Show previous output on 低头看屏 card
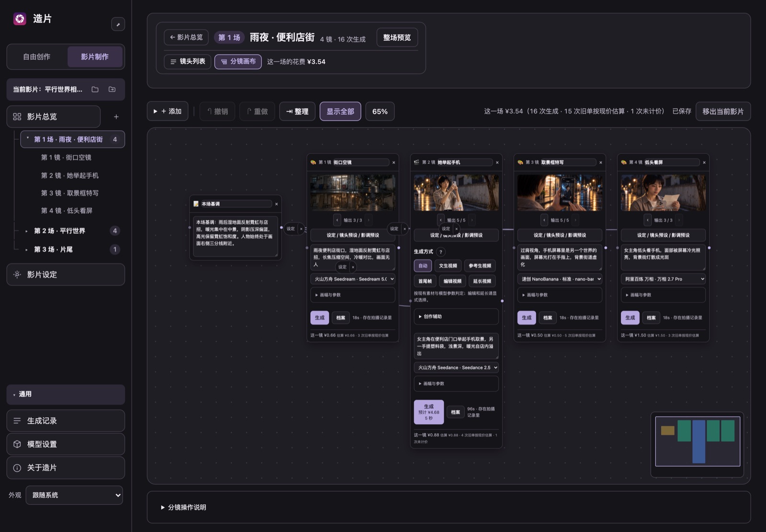This screenshot has height=532, width=766. pyautogui.click(x=647, y=220)
